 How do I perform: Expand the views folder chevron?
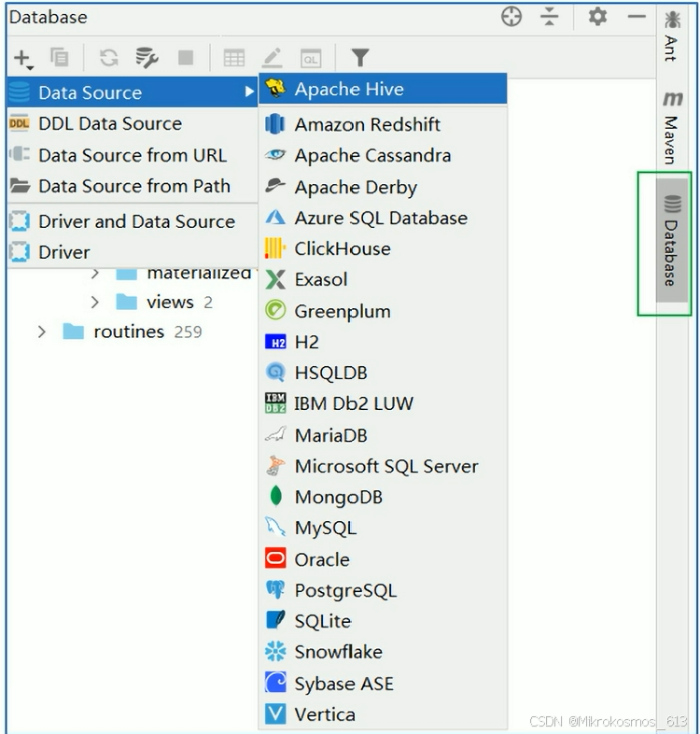95,303
